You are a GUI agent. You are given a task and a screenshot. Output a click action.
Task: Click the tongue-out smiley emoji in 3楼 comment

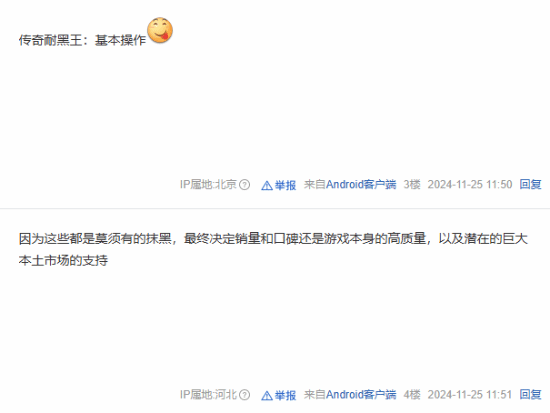(x=160, y=30)
